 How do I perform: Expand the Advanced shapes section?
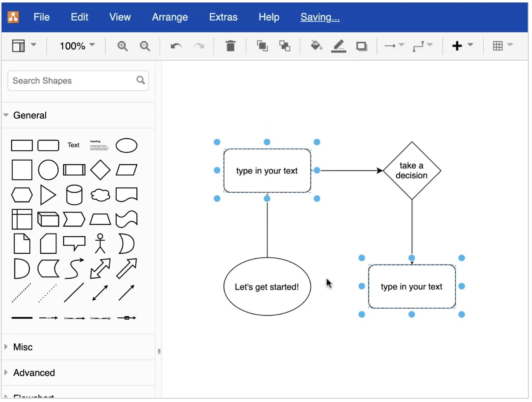[x=34, y=373]
